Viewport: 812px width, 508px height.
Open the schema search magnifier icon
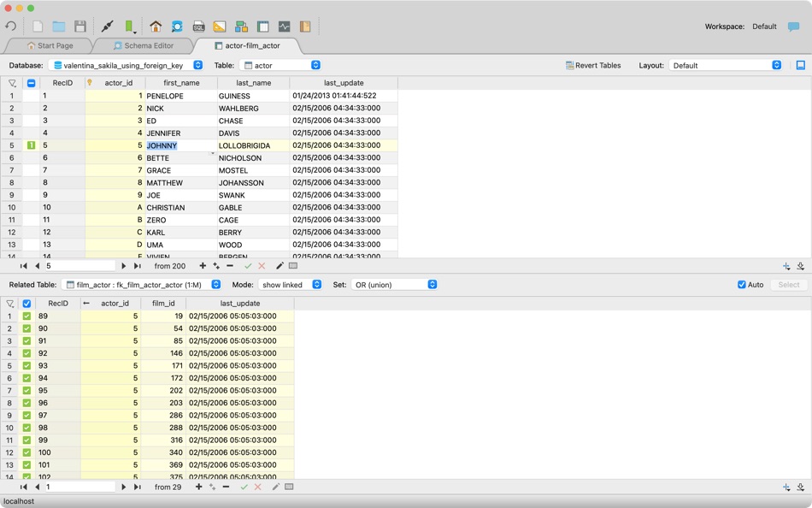click(x=176, y=27)
